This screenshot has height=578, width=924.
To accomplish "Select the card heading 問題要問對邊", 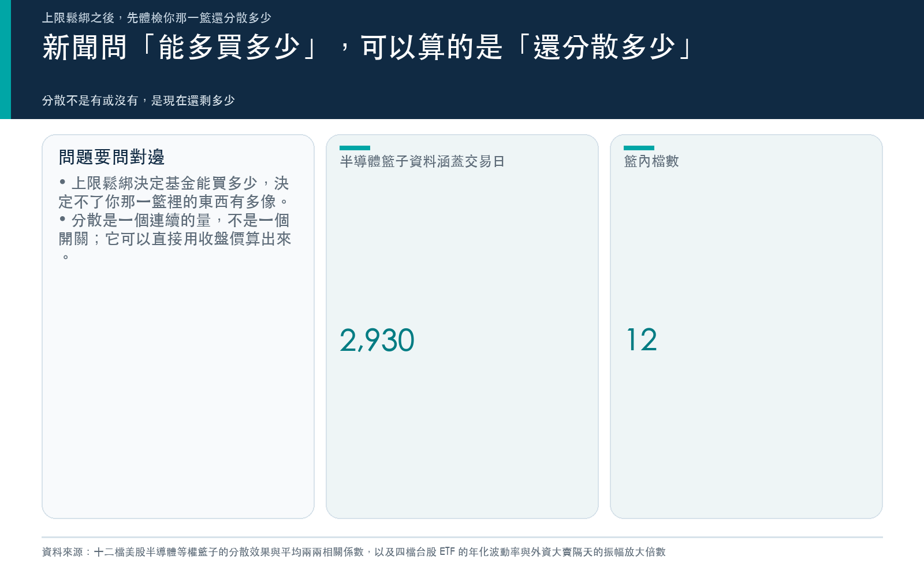I will click(111, 157).
